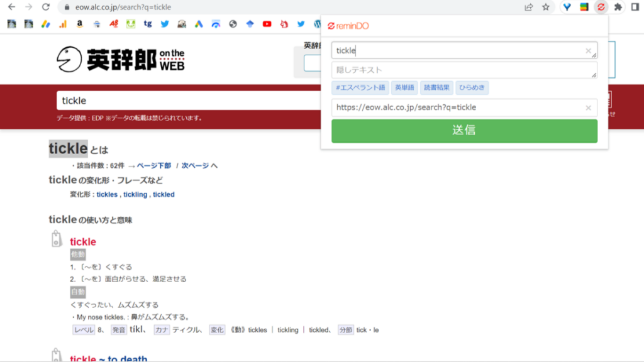This screenshot has height=362, width=644.
Task: Open the Amazon bookmark
Action: (80, 25)
